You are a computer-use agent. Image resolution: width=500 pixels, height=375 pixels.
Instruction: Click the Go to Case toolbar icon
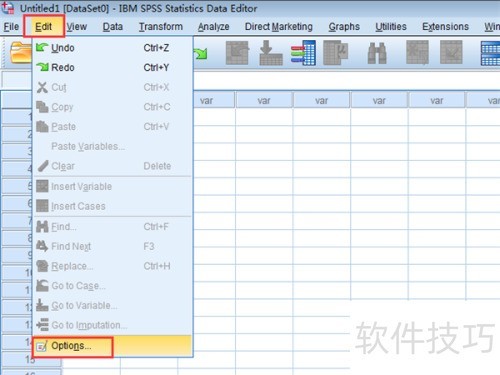tap(237, 53)
